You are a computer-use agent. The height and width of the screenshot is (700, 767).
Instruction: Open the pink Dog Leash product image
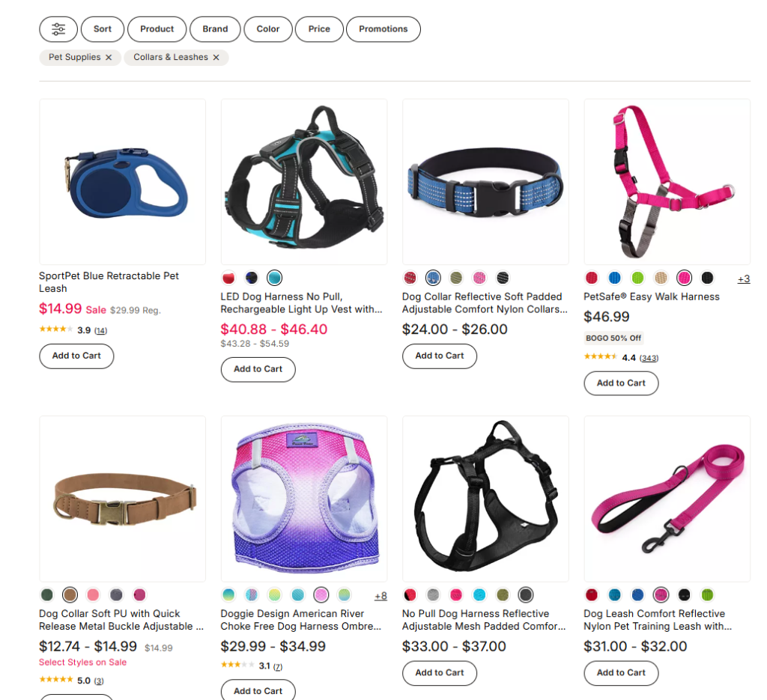pyautogui.click(x=667, y=499)
